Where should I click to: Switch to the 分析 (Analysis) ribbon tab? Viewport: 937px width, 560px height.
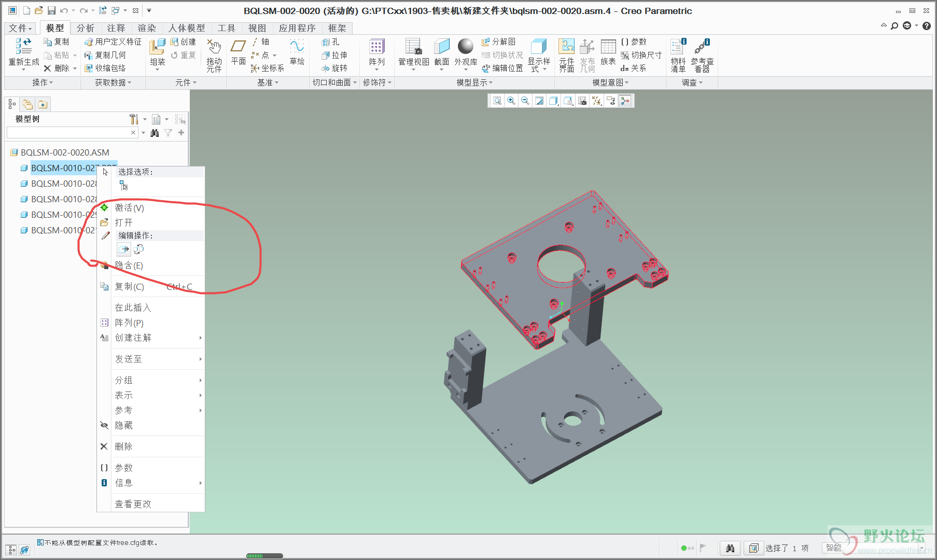tap(86, 28)
